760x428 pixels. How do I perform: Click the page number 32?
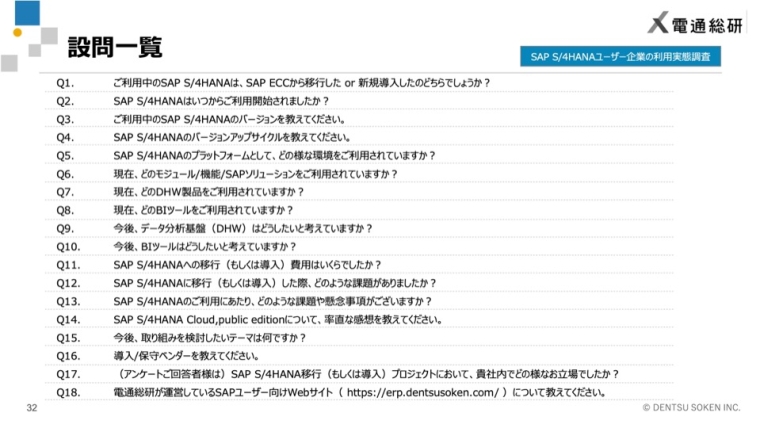[32, 408]
